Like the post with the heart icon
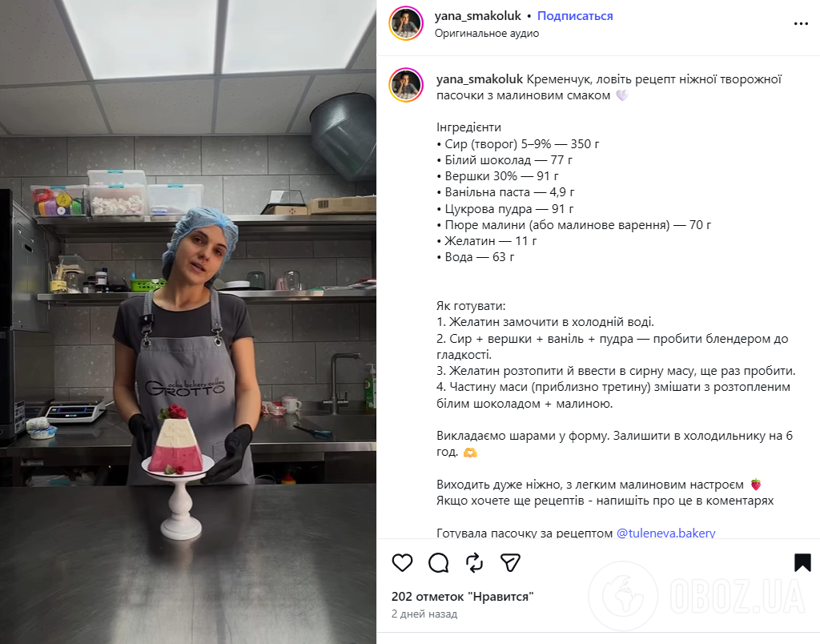 coord(402,562)
